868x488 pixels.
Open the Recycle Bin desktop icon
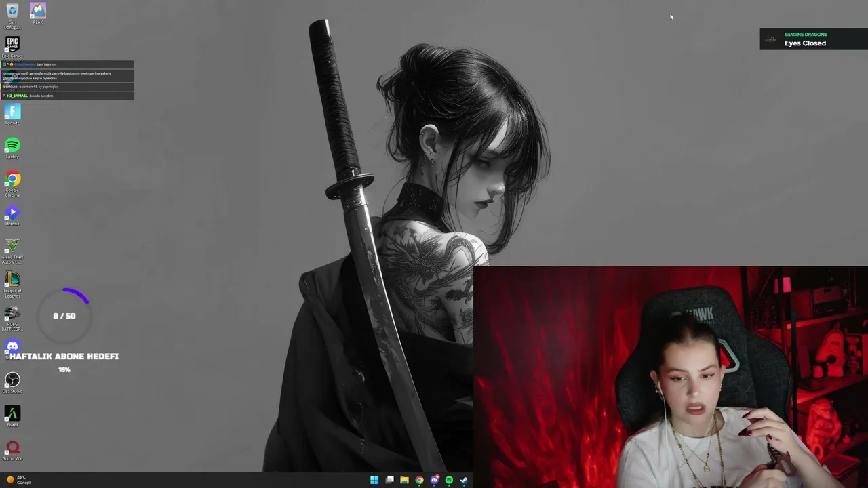tap(12, 16)
